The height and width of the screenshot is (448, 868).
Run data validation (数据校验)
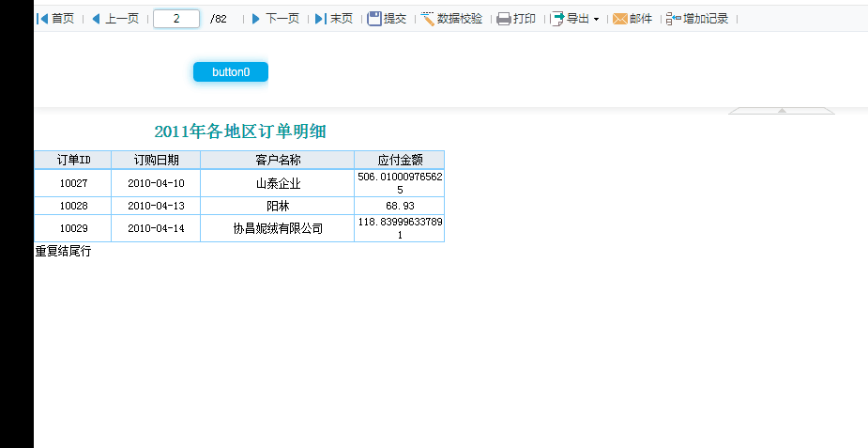(x=451, y=19)
